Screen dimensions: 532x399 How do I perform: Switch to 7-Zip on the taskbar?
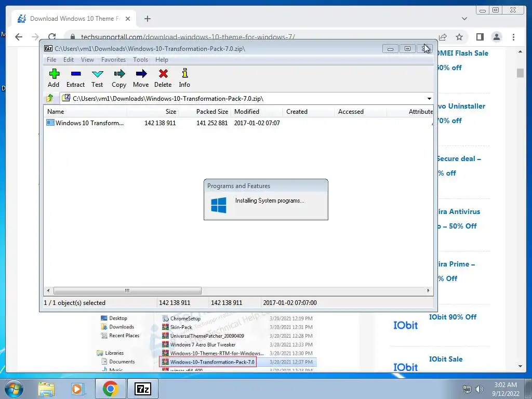[x=142, y=389]
